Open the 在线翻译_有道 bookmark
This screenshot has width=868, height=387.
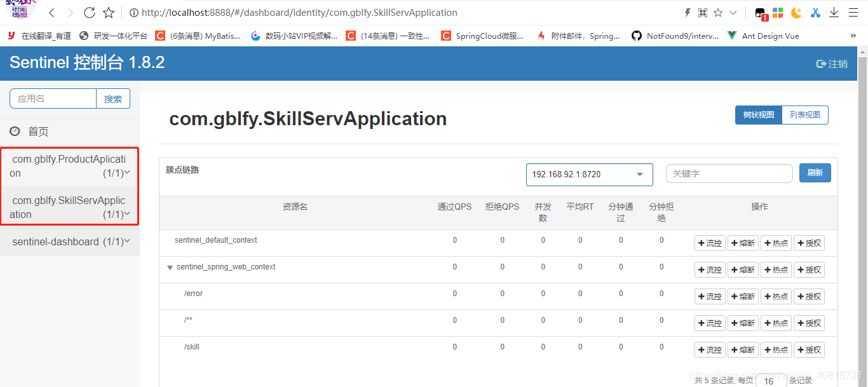click(39, 36)
